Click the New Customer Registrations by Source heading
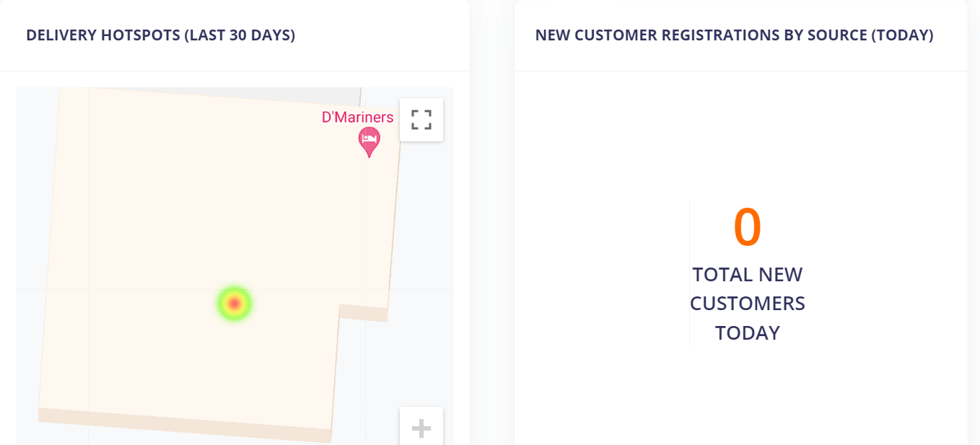980x445 pixels. pos(734,35)
